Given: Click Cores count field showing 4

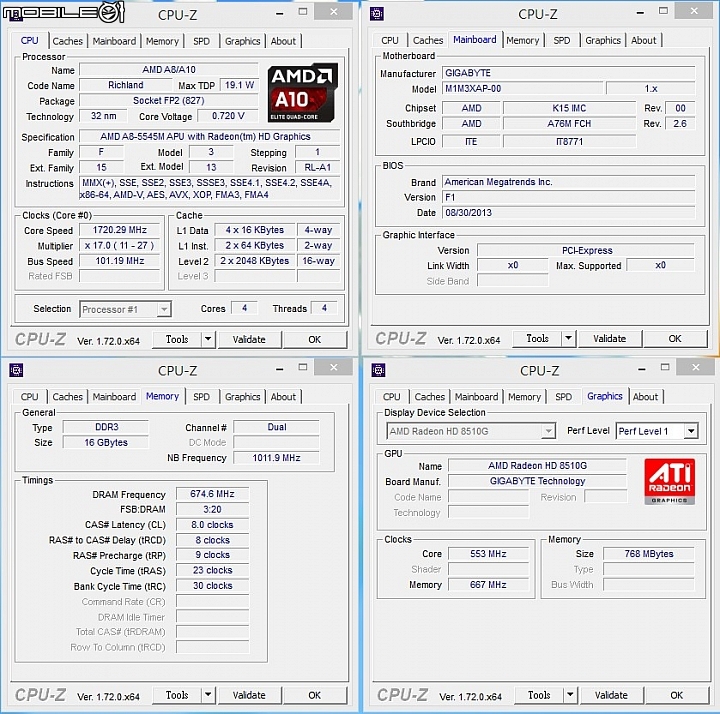Looking at the screenshot, I should [x=244, y=308].
